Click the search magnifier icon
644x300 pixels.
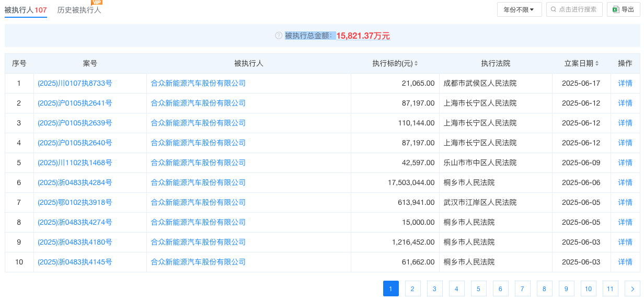click(x=554, y=9)
